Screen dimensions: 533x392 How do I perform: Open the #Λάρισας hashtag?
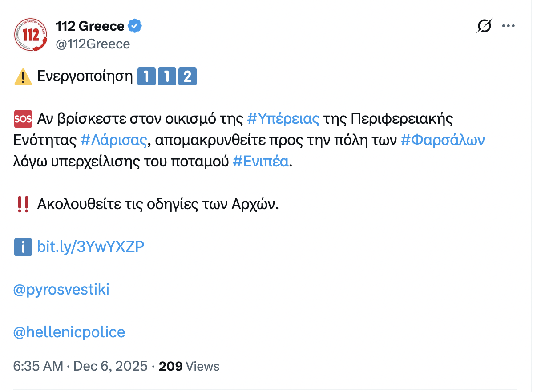pos(113,141)
